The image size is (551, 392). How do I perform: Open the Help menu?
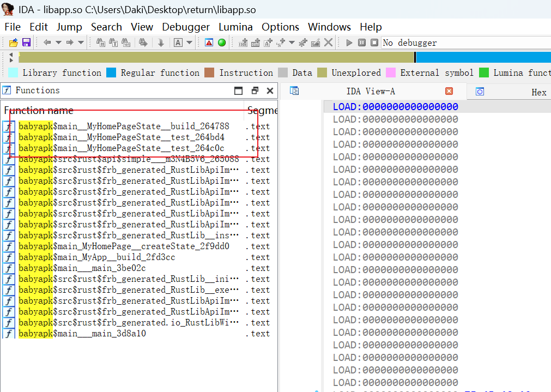pos(371,27)
